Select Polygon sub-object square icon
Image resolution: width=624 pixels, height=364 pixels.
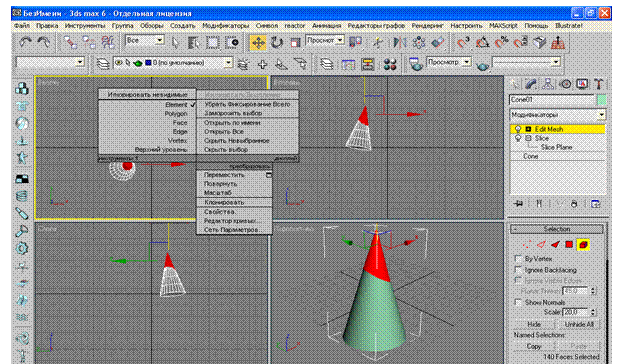click(x=569, y=244)
